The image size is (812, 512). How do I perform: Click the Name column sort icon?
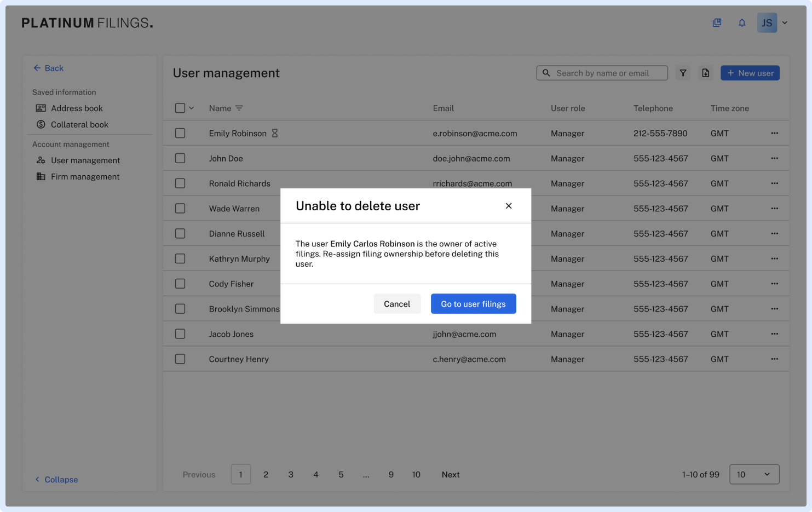[239, 108]
